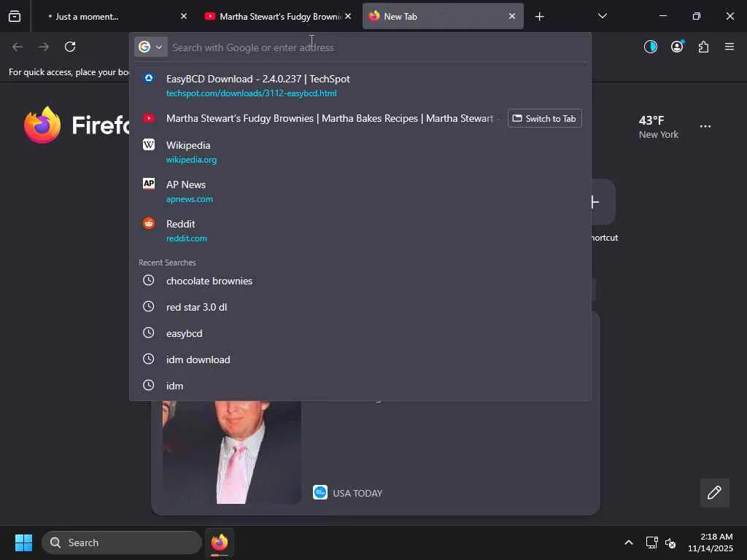Expand the list all tabs chevron
Viewport: 747px width, 560px height.
tap(602, 16)
